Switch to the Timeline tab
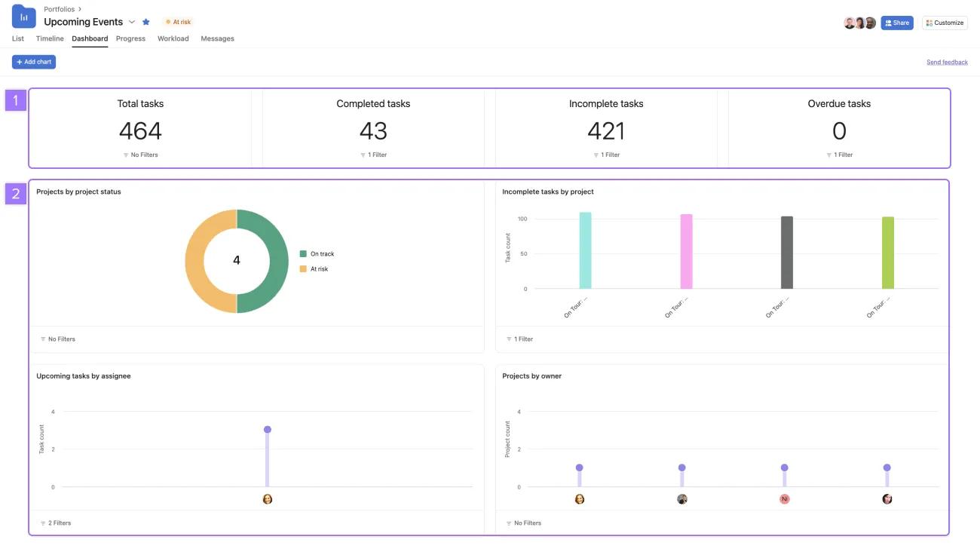This screenshot has width=980, height=549. (x=49, y=38)
